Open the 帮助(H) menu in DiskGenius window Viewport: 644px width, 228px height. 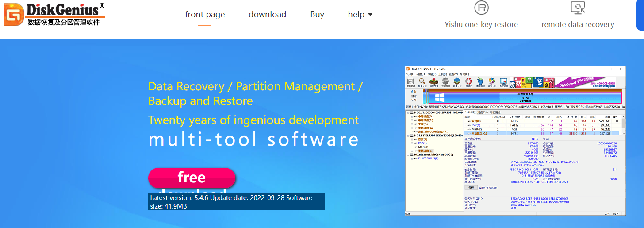point(464,74)
